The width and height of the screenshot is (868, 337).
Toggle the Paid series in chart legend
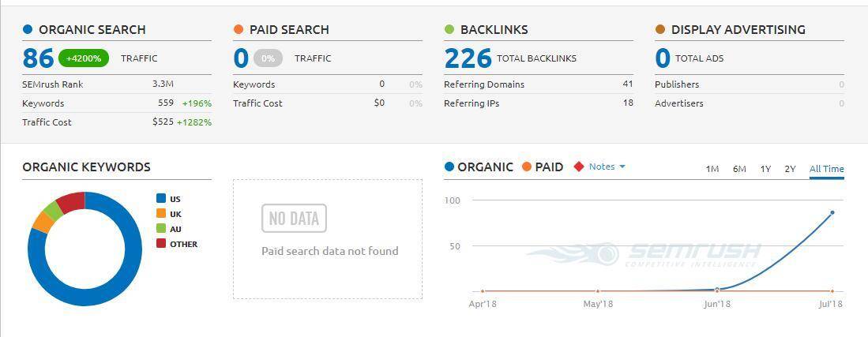pyautogui.click(x=542, y=167)
